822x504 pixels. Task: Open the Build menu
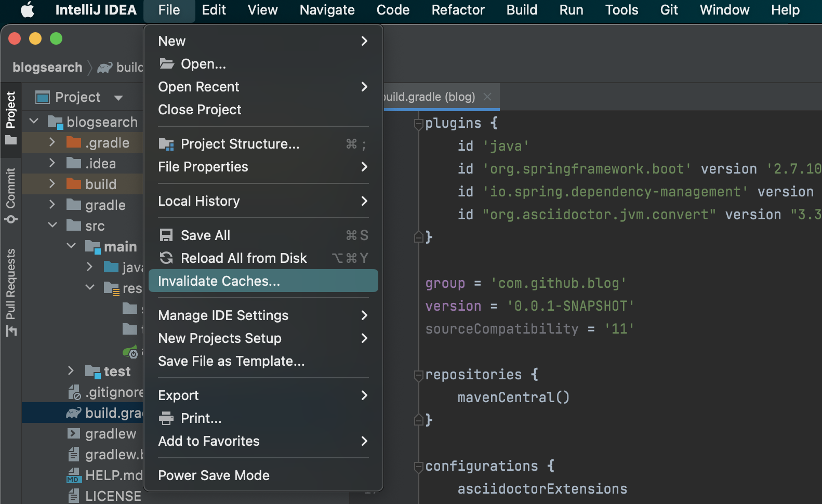[522, 10]
